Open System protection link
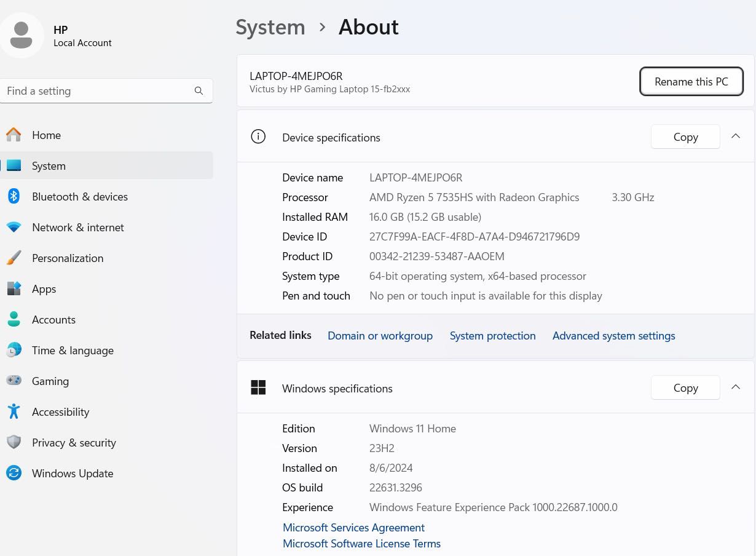The image size is (756, 556). pos(492,336)
